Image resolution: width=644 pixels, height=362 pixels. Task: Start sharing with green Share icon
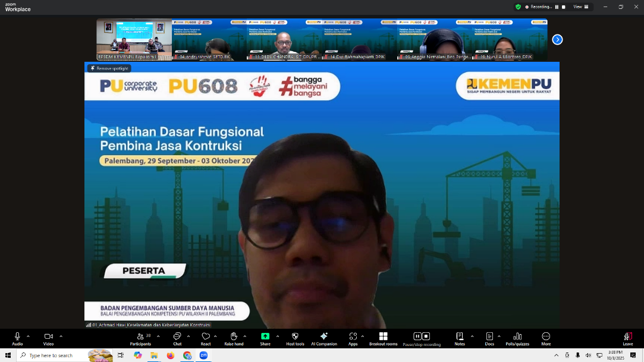265,337
